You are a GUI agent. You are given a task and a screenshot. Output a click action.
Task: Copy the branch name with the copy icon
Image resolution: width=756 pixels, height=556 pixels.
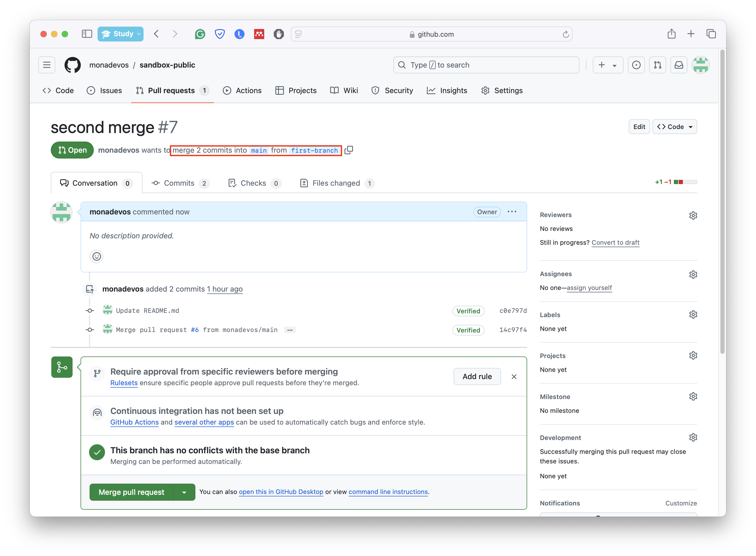[349, 150]
